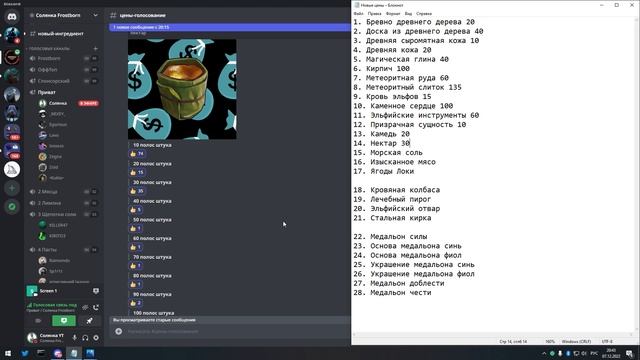This screenshot has height=360, width=640.
Task: Click the line Морская соль in Notepad
Action: [388, 153]
